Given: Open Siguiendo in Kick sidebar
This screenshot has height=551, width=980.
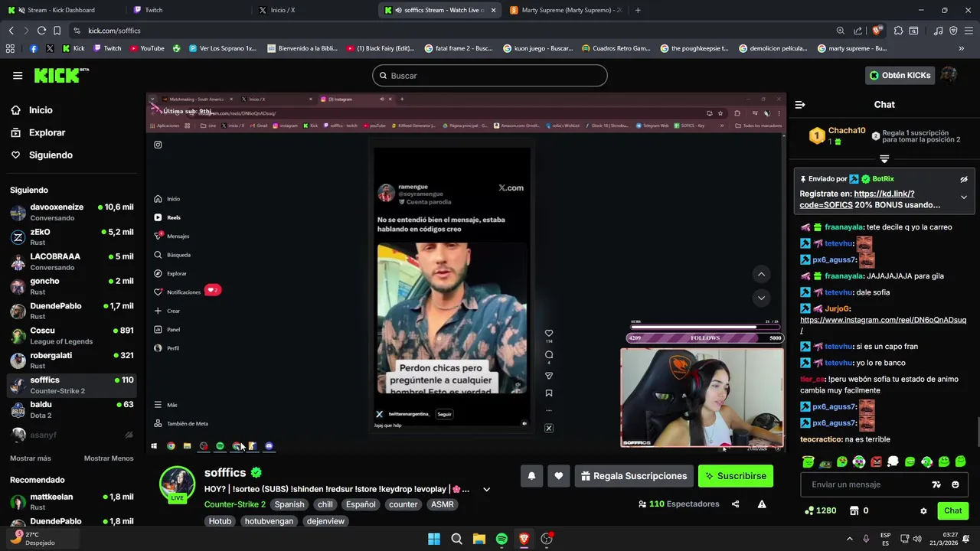Looking at the screenshot, I should 41,155.
